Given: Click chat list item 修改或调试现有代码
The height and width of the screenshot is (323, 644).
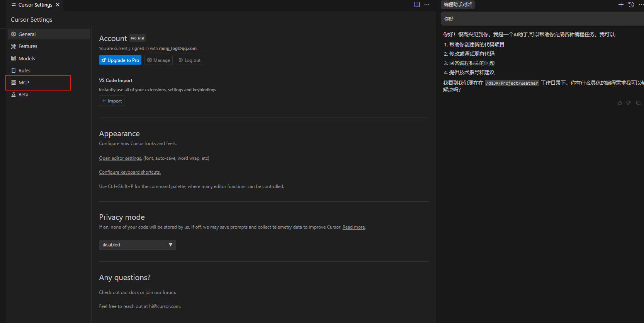Looking at the screenshot, I should pos(472,54).
